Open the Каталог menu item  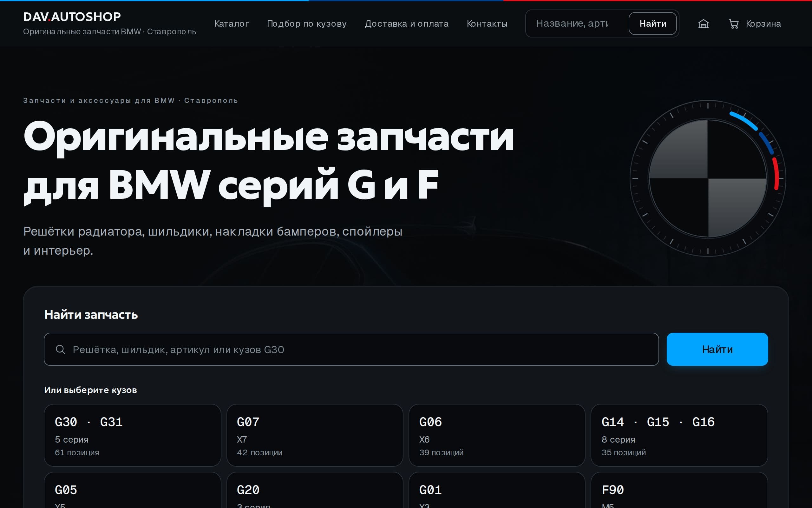tap(232, 23)
